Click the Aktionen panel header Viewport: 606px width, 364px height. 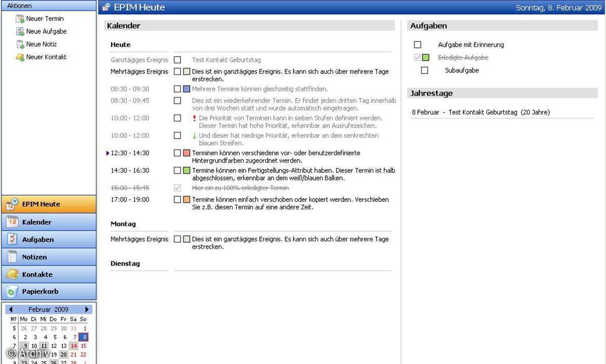(x=49, y=6)
